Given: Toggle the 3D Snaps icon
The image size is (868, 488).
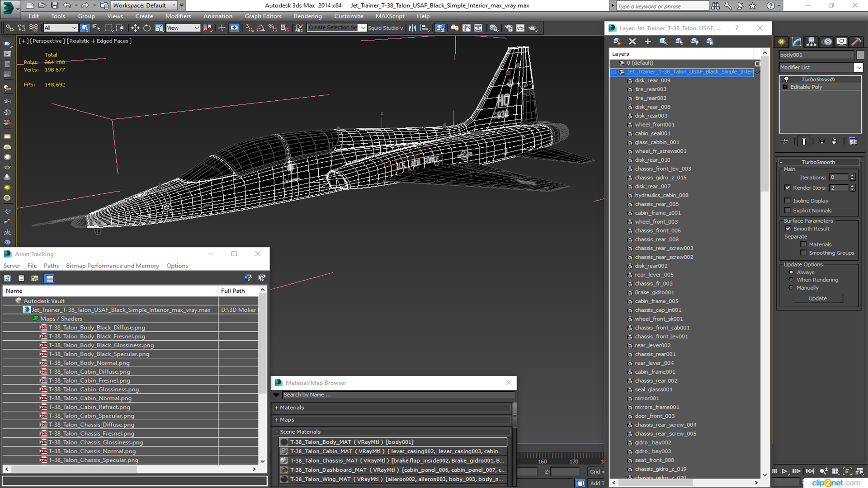Looking at the screenshot, I should (x=250, y=28).
